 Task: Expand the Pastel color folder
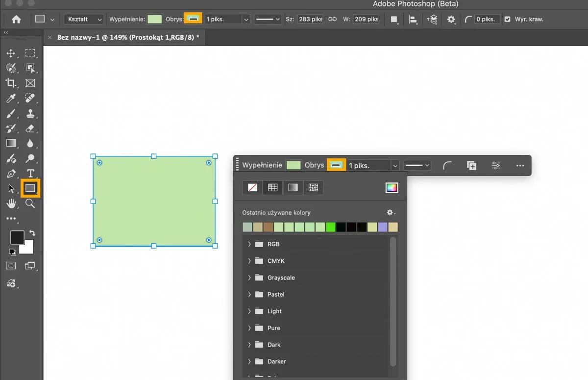pyautogui.click(x=249, y=294)
